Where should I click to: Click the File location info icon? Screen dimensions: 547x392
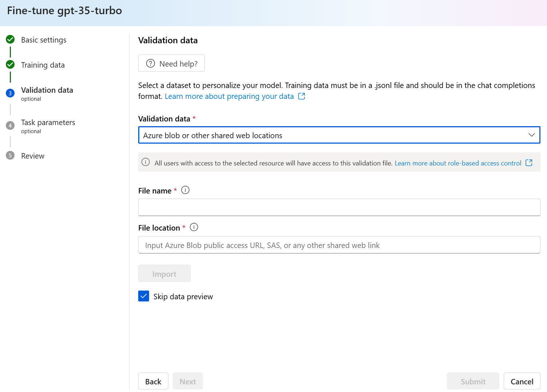194,227
